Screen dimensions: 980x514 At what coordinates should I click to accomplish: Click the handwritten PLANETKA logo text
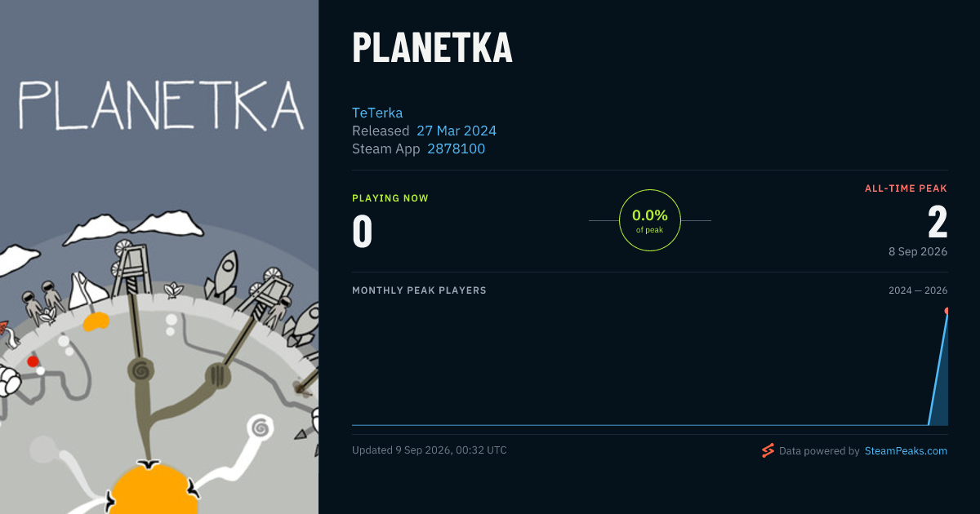161,104
